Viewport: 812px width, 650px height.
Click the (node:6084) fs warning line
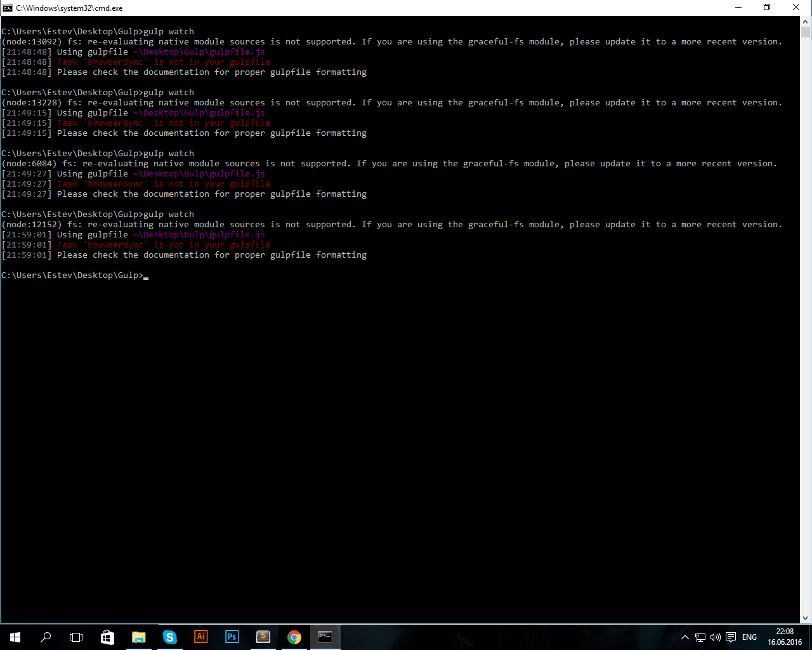click(390, 164)
